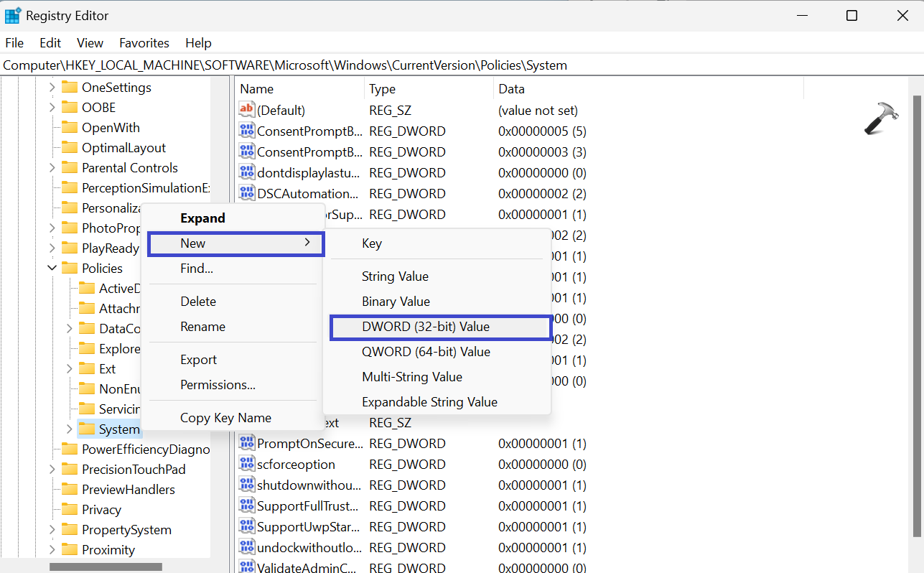Click the vertical scrollbar of values pane

tap(916, 316)
